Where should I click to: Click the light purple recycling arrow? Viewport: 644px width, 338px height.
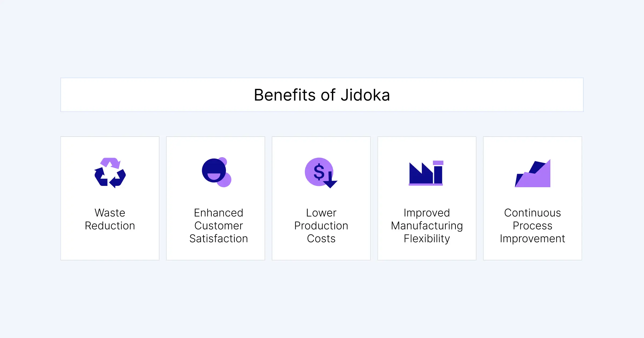click(110, 163)
